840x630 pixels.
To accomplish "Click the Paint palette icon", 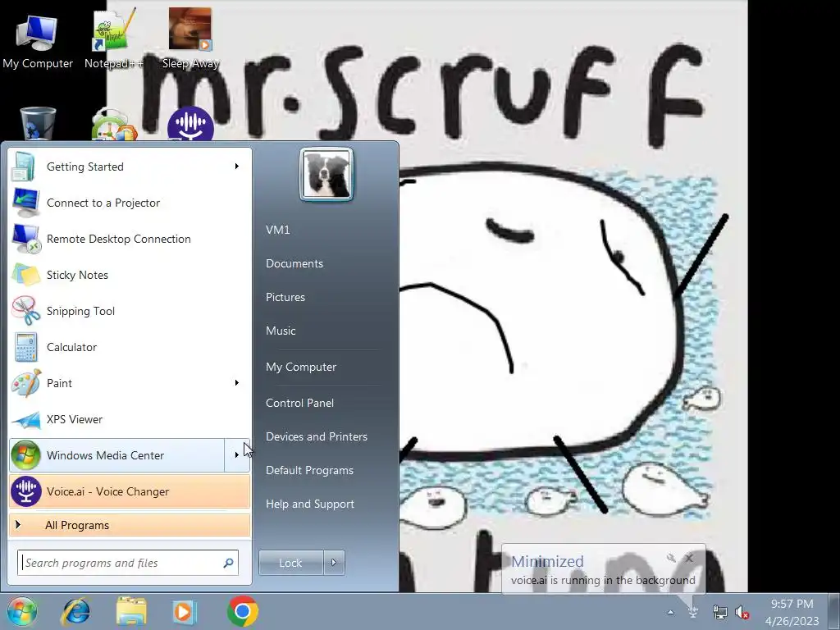I will click(x=25, y=383).
